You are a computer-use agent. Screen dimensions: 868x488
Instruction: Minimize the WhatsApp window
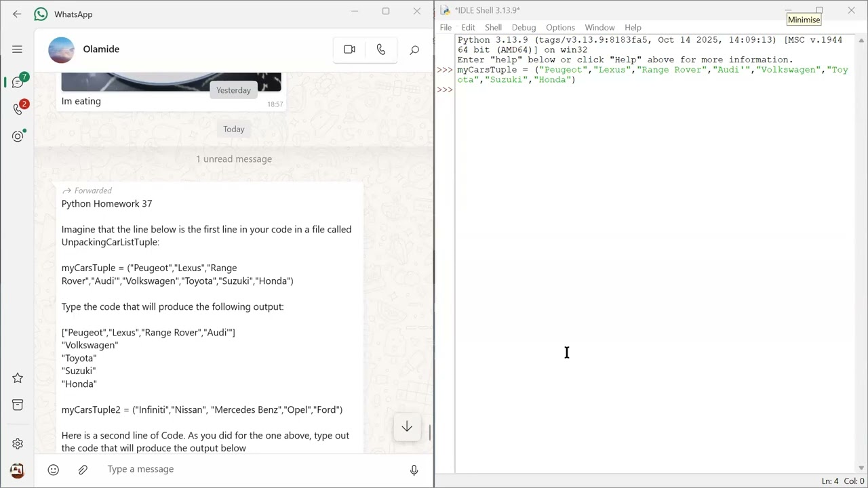[x=355, y=12]
